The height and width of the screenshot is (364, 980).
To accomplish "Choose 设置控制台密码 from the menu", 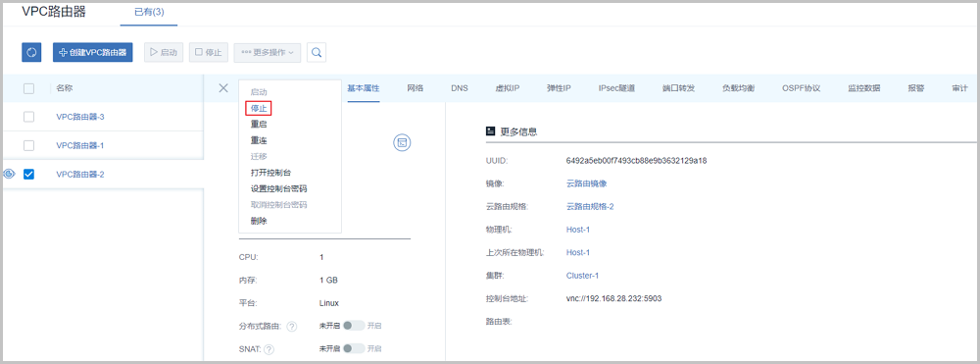I will (x=278, y=189).
